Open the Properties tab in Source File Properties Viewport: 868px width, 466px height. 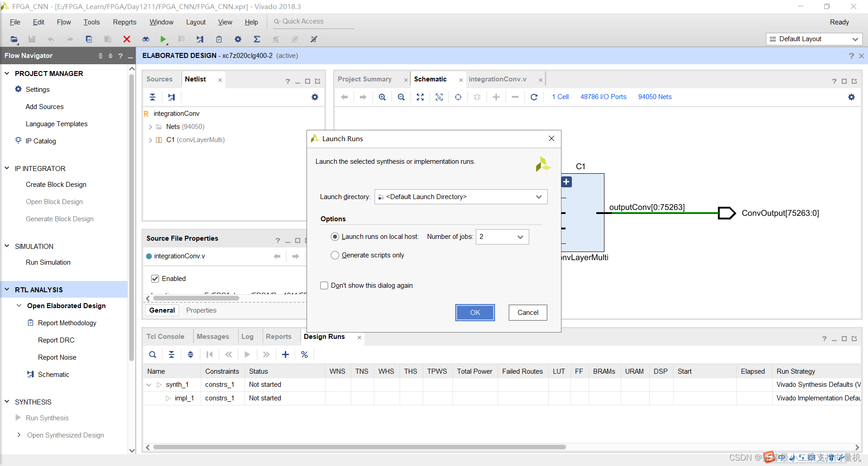pyautogui.click(x=201, y=310)
